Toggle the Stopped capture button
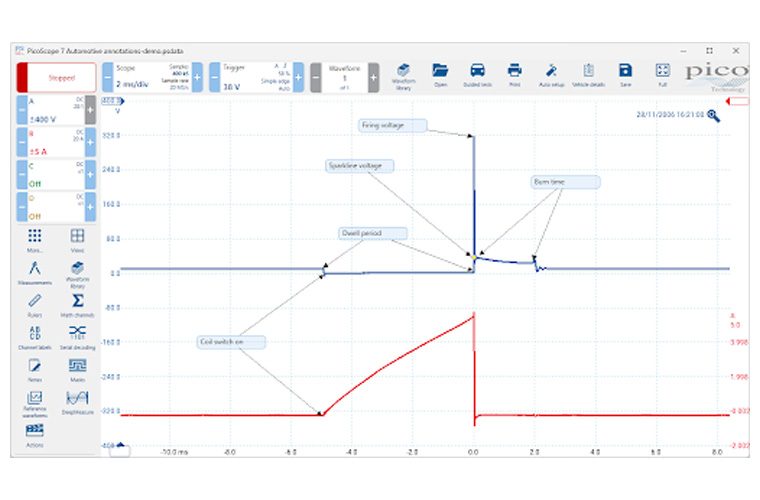Image resolution: width=760 pixels, height=500 pixels. tap(56, 76)
